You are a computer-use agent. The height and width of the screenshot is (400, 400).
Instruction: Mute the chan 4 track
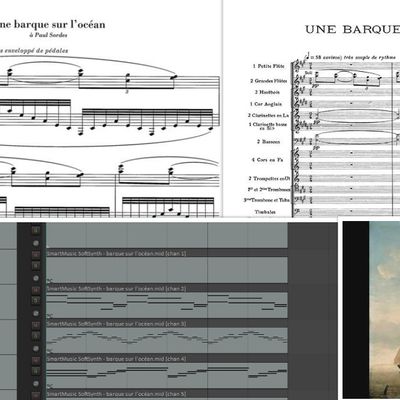(x=36, y=360)
